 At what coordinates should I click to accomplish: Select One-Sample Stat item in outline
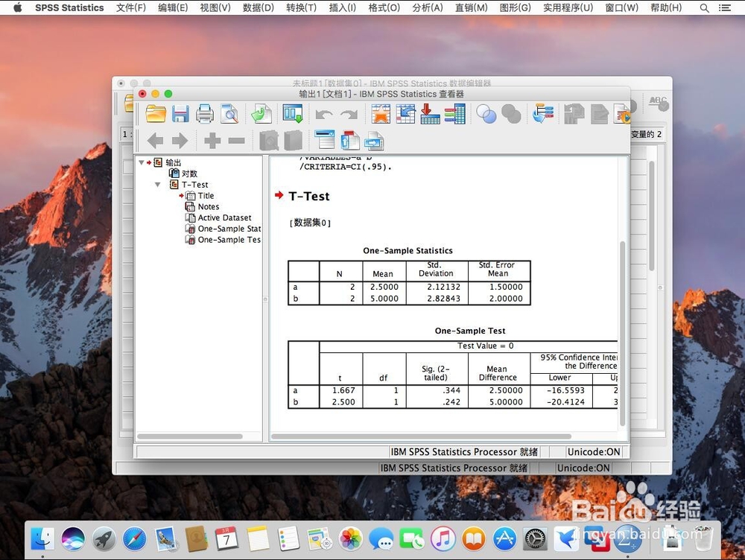[229, 229]
